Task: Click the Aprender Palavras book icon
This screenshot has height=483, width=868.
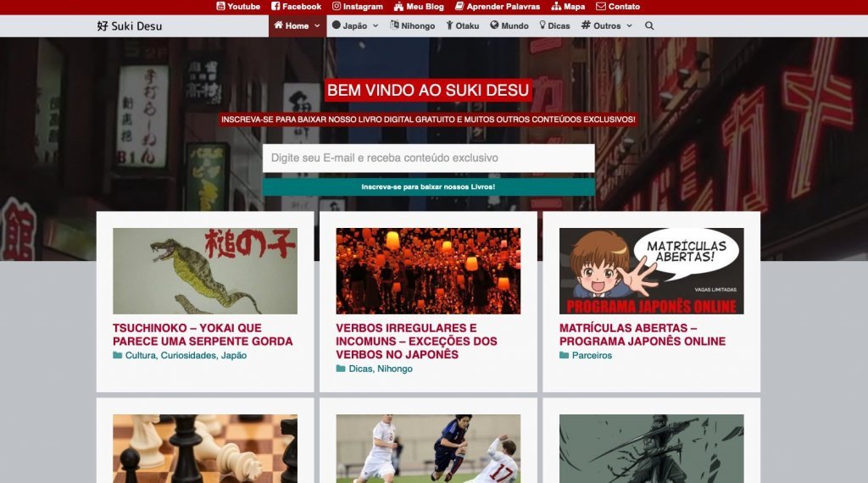Action: tap(459, 7)
